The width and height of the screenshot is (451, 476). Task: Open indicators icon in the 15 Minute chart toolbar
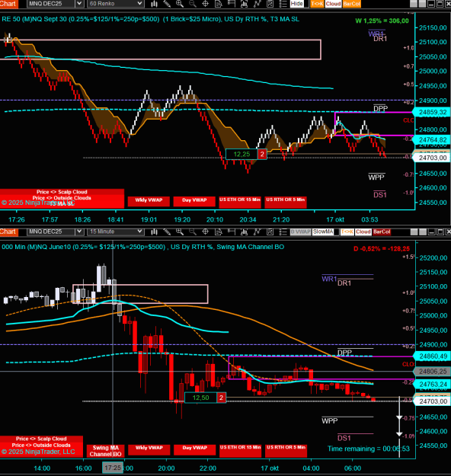pyautogui.click(x=257, y=232)
